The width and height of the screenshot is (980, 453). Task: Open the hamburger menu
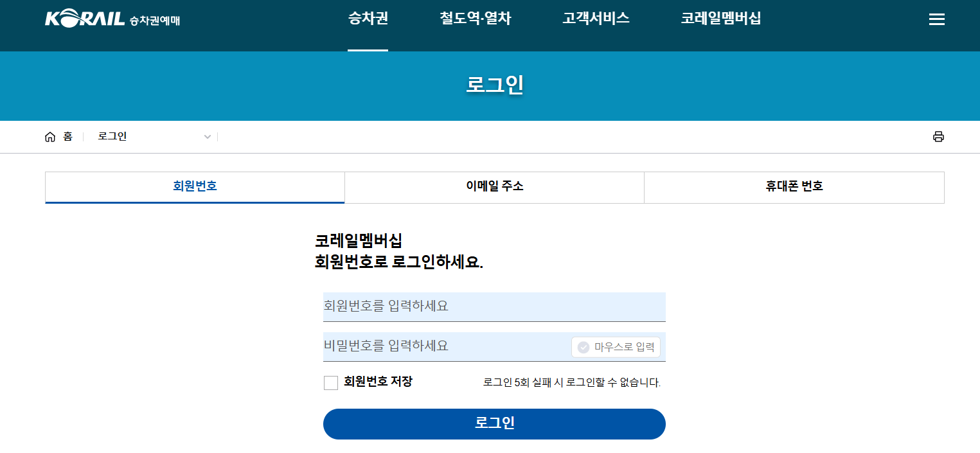[936, 19]
